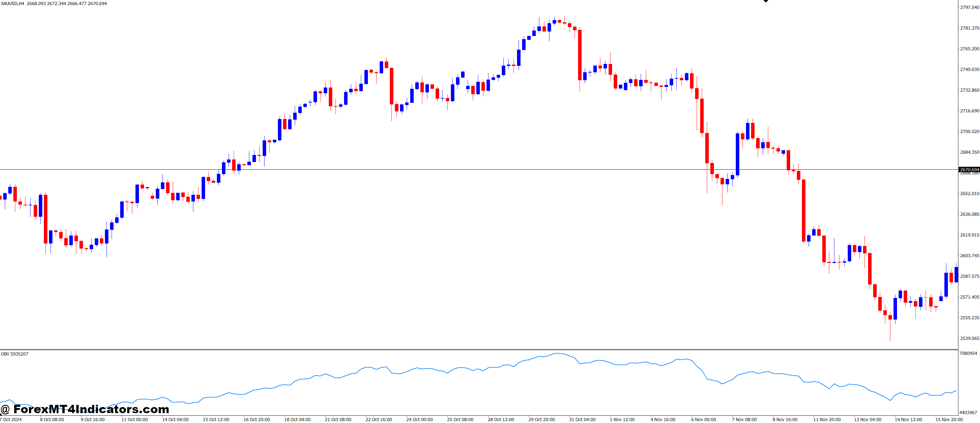Click the 7 Oct 2024 date label
The height and width of the screenshot is (423, 980).
coord(11,419)
